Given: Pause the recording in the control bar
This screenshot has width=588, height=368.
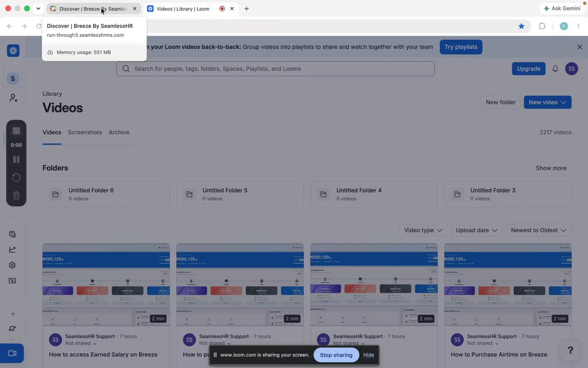Looking at the screenshot, I should pyautogui.click(x=16, y=159).
